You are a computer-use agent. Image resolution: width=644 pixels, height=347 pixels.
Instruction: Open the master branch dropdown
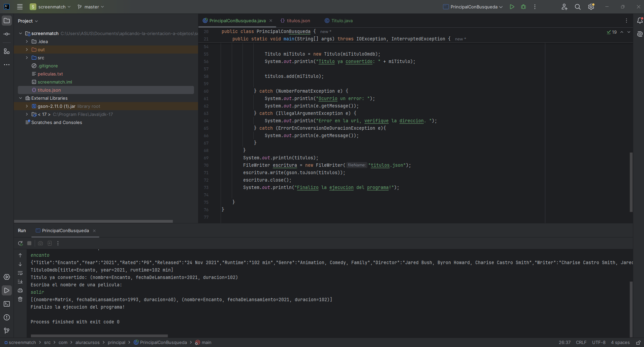(x=91, y=7)
